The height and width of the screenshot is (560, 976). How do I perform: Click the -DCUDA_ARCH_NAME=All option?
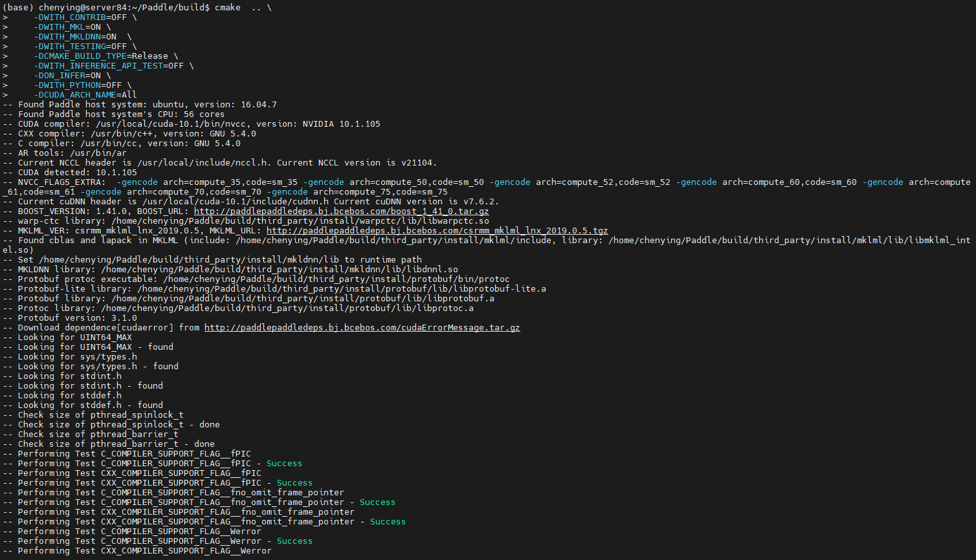pyautogui.click(x=85, y=95)
